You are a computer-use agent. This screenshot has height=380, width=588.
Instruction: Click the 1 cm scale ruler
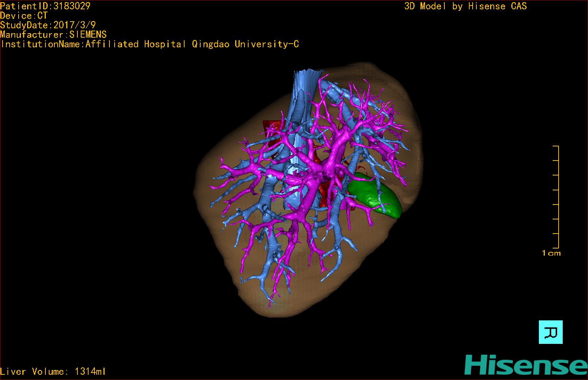click(x=556, y=197)
